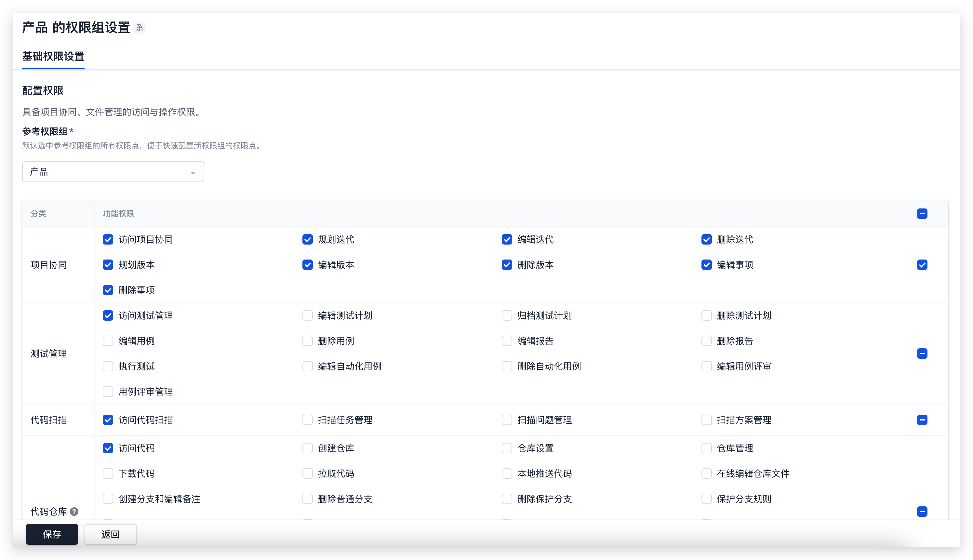The width and height of the screenshot is (973, 560).
Task: Enable 删除测试计划 permission
Action: [x=706, y=315]
